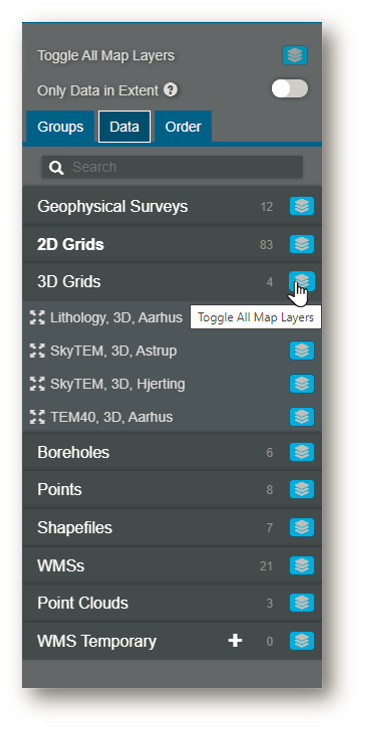Collapse the 3D Grids group
The image size is (365, 731).
coord(69,282)
